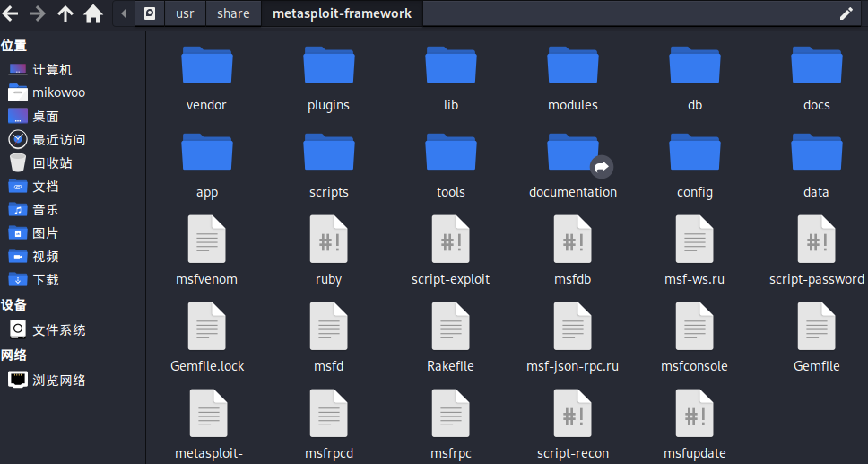The image size is (868, 464).
Task: Select the plugins folder icon
Action: 329,65
